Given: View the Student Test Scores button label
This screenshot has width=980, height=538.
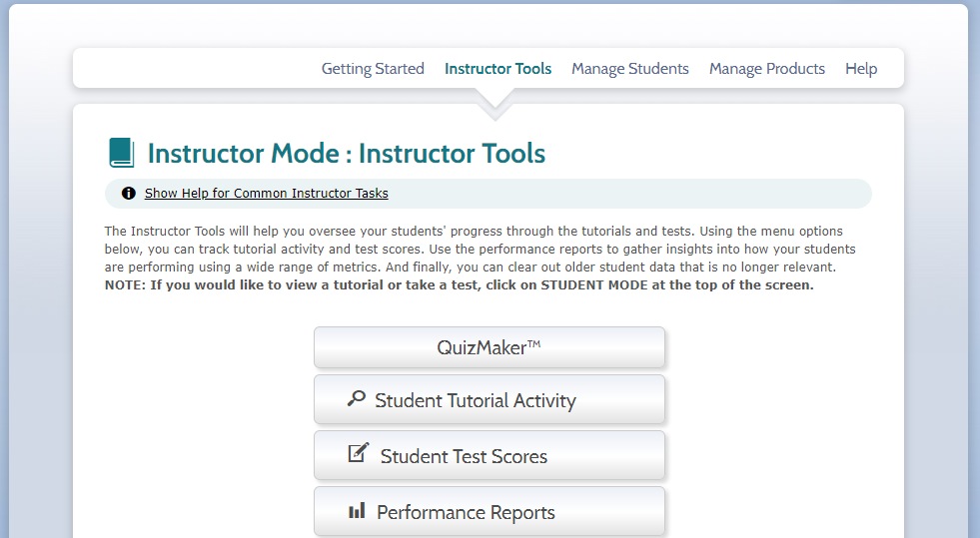Looking at the screenshot, I should tap(464, 457).
